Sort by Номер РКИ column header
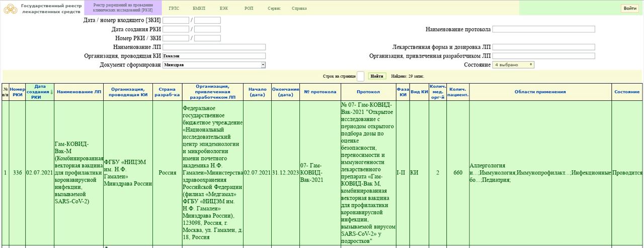The width and height of the screenshot is (644, 248). pos(18,92)
